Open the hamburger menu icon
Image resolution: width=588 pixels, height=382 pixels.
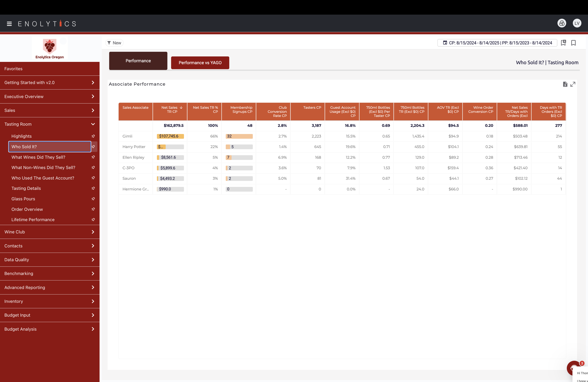[9, 24]
